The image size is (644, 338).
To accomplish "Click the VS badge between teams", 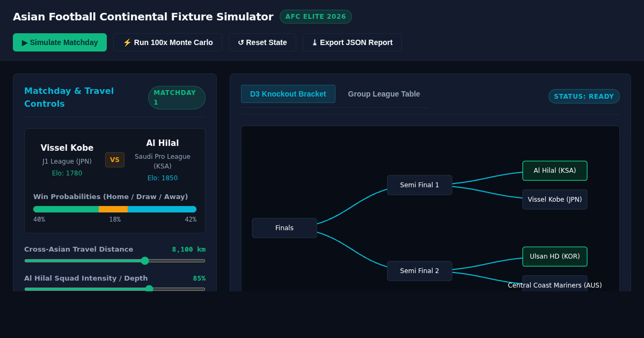I will [115, 160].
